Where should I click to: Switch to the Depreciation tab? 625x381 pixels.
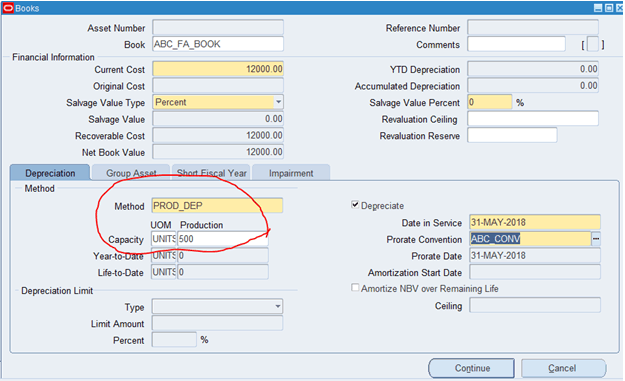click(50, 173)
